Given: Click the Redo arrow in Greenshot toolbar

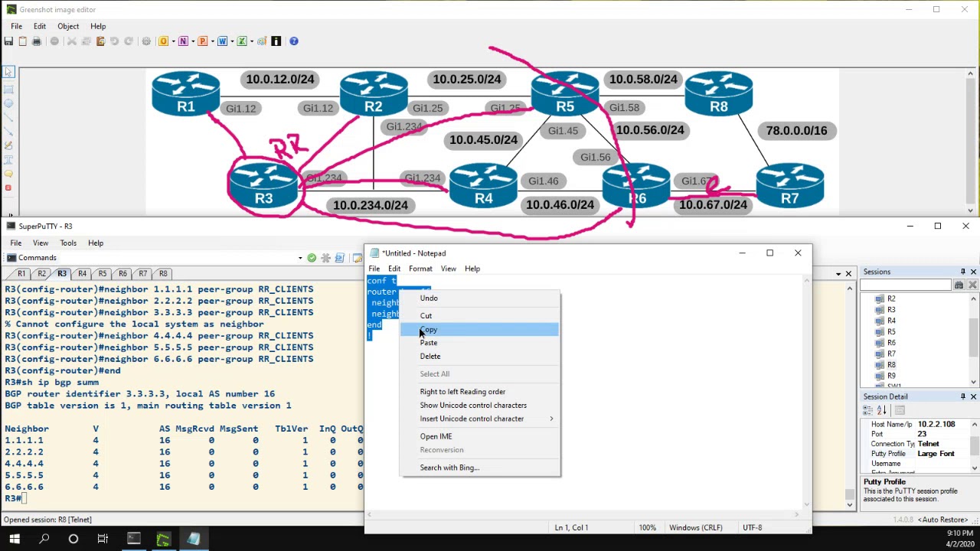Looking at the screenshot, I should point(128,41).
